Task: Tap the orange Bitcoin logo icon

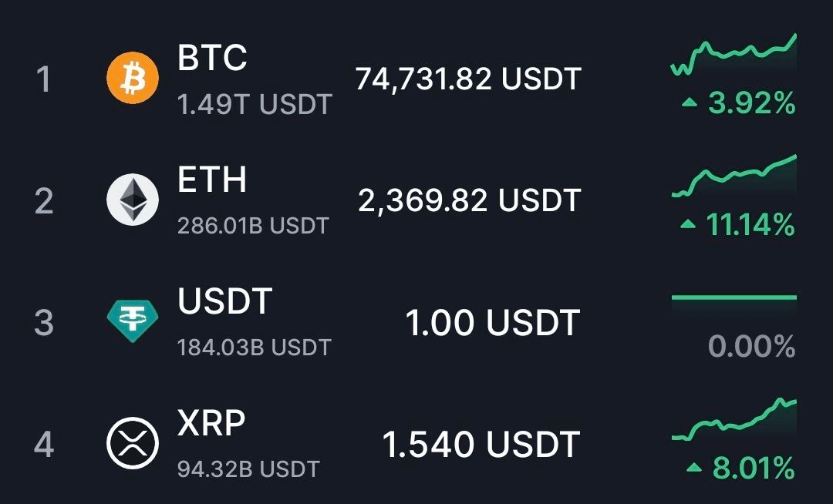Action: point(132,78)
